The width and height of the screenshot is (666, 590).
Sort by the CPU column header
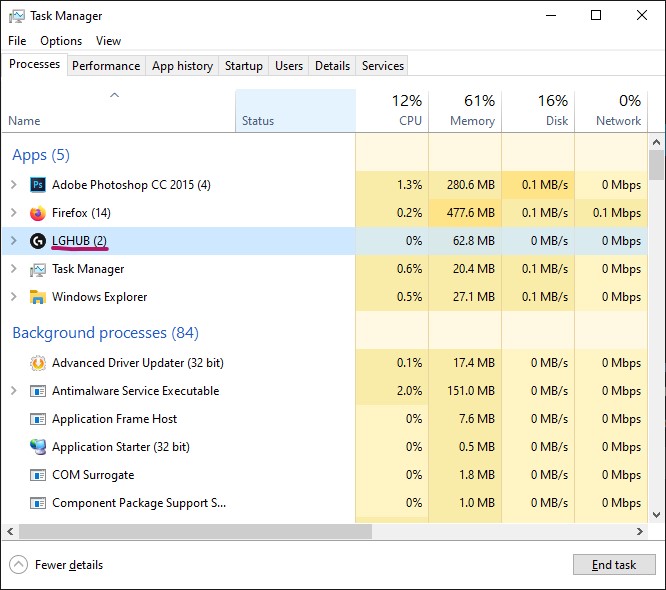pos(392,111)
